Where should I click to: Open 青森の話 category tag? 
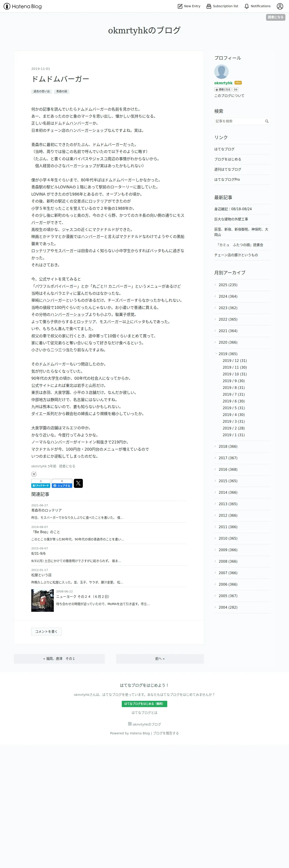tap(62, 91)
